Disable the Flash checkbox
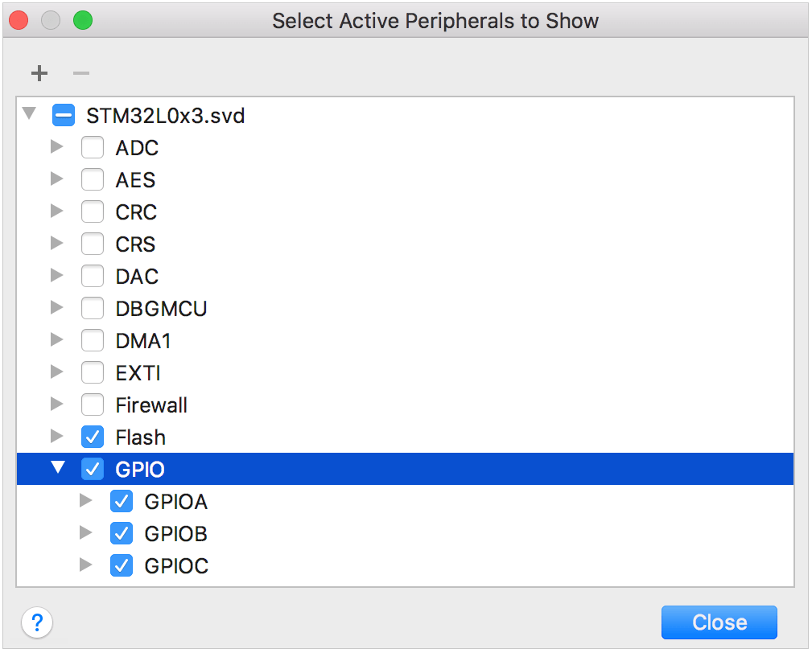 click(x=93, y=437)
